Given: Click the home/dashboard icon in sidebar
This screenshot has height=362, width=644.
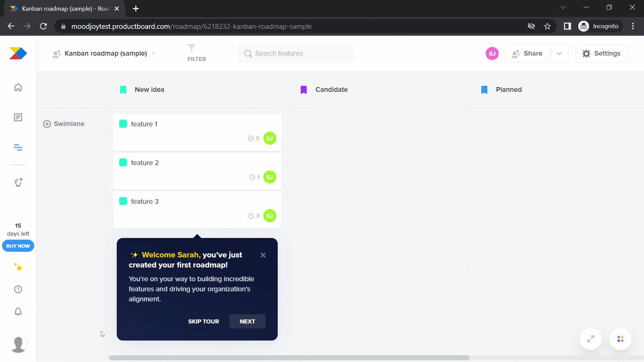Looking at the screenshot, I should pyautogui.click(x=18, y=87).
